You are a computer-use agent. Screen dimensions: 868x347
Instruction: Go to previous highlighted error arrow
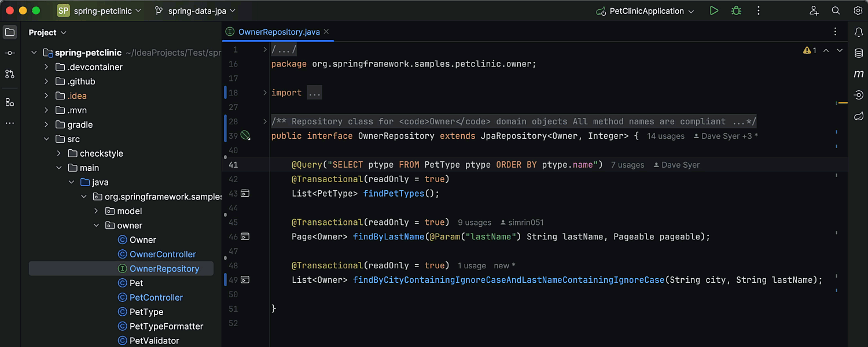(x=826, y=51)
